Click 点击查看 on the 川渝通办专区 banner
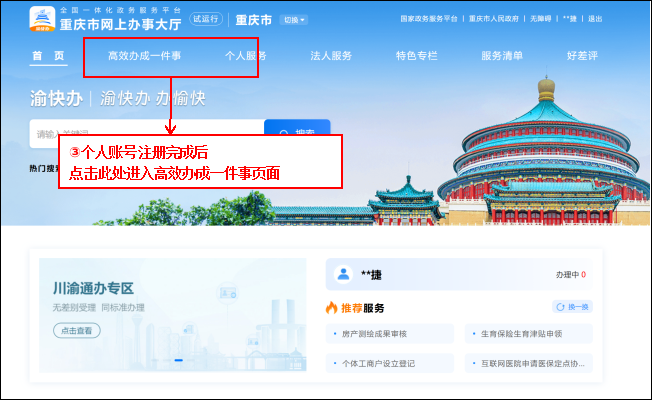Image resolution: width=652 pixels, height=400 pixels. 76,330
